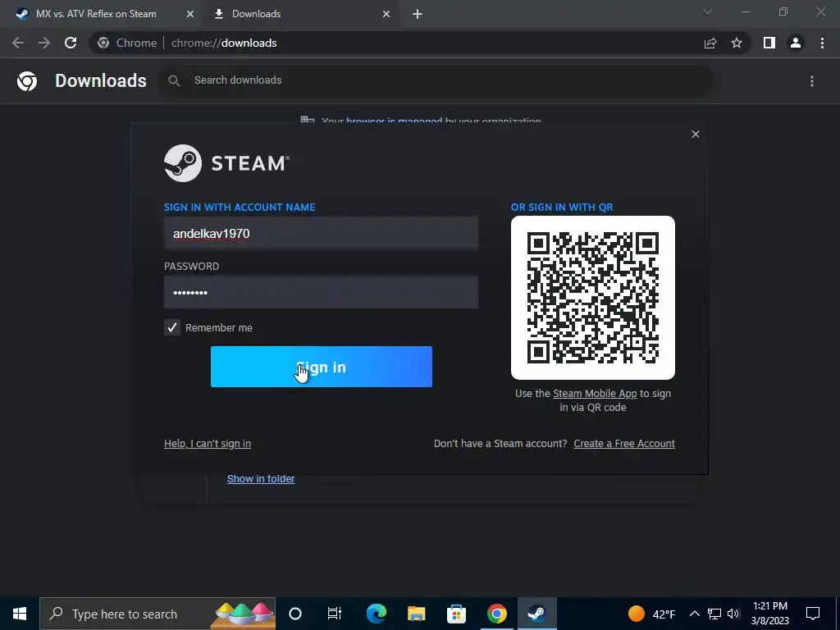The width and height of the screenshot is (840, 630).
Task: Click the Chrome logo beside Downloads
Action: coord(27,81)
